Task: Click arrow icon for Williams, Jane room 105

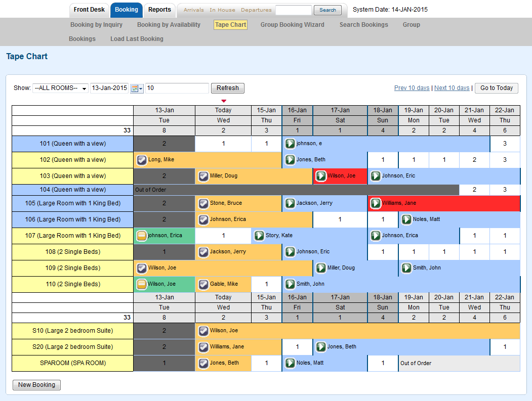Action: coord(376,203)
